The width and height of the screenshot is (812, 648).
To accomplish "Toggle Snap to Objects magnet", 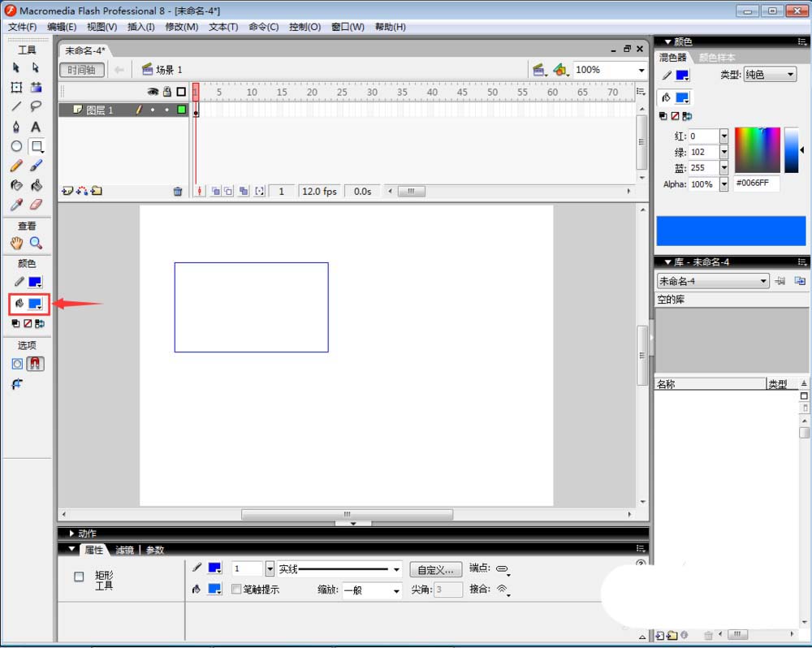I will click(35, 364).
